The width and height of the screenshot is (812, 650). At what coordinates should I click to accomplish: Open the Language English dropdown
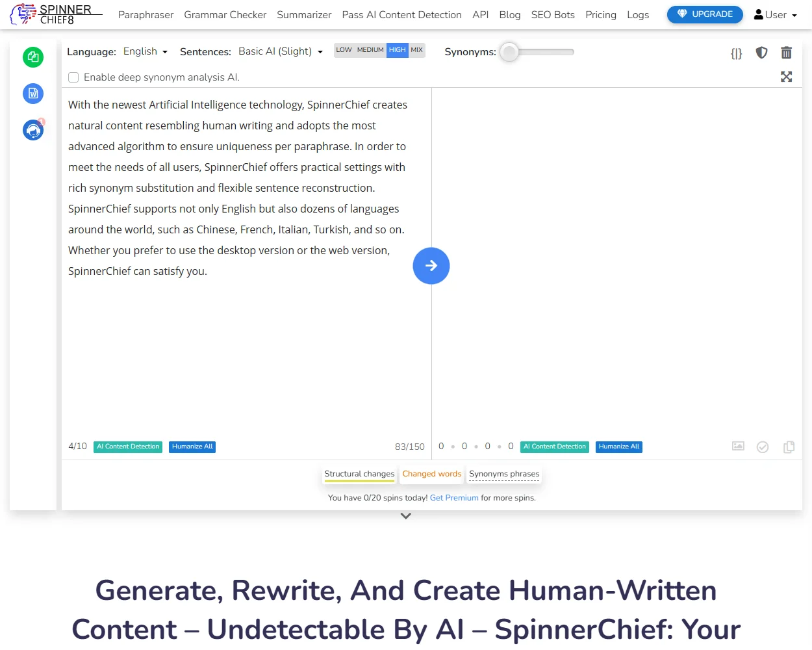(x=146, y=51)
